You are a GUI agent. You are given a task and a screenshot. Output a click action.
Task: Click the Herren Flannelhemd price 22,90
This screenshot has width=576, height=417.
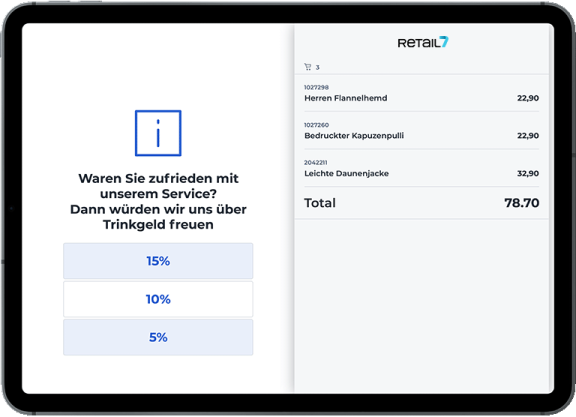click(528, 98)
